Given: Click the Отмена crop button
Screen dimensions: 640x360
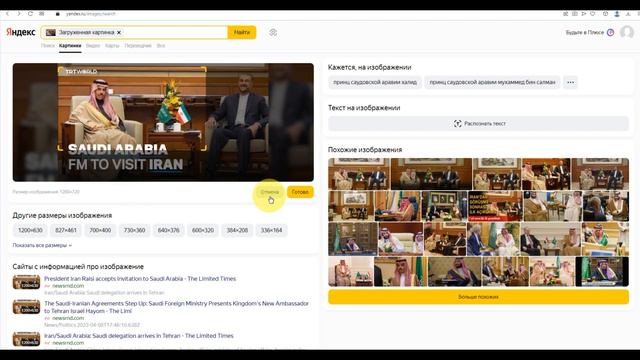Looking at the screenshot, I should pyautogui.click(x=269, y=192).
